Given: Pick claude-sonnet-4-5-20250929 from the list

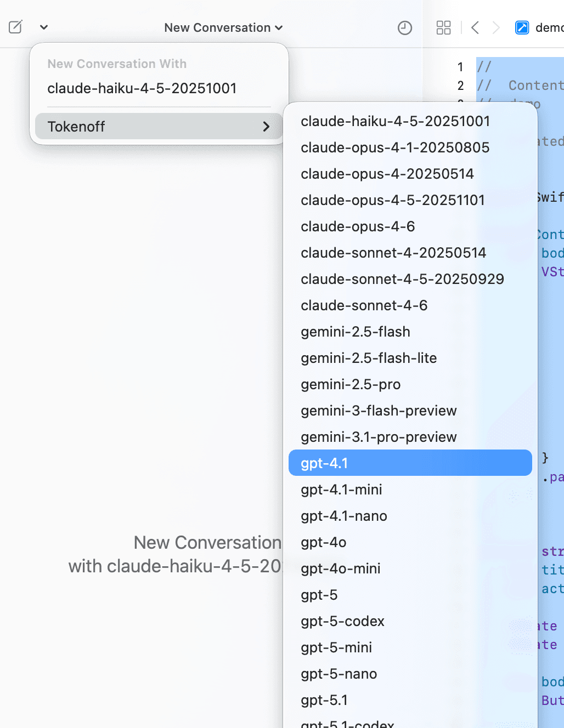Looking at the screenshot, I should [x=402, y=279].
